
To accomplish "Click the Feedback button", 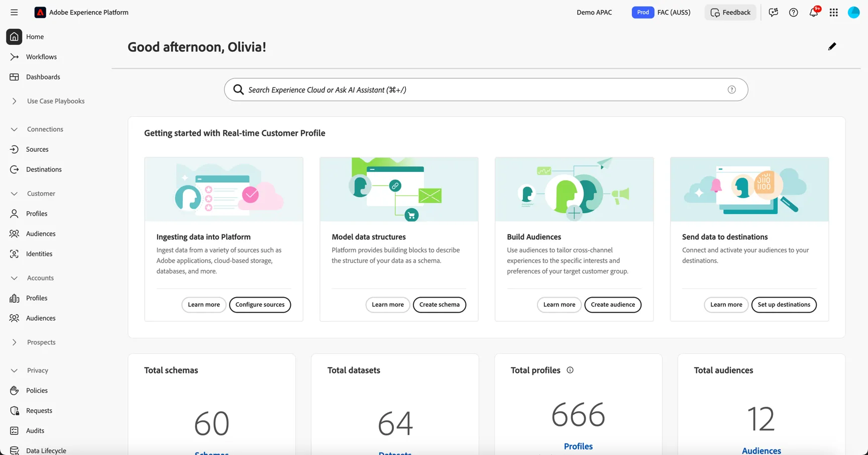I will (x=730, y=12).
